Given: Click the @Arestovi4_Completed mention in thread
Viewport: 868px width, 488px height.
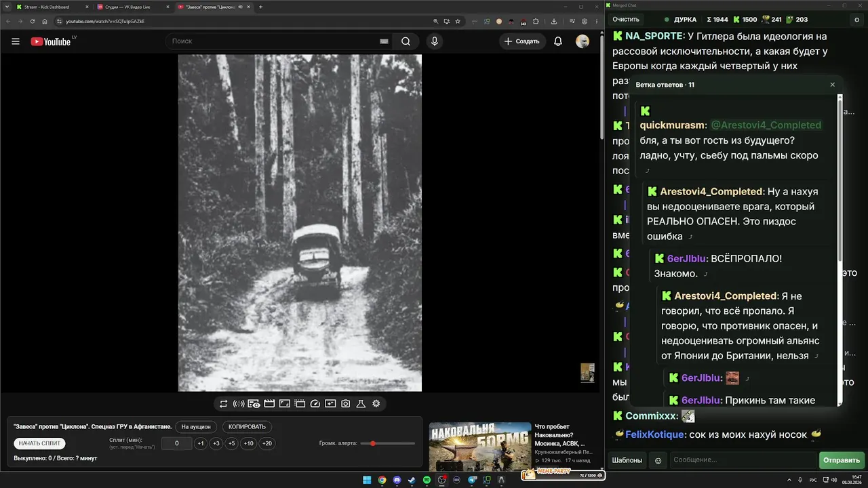Looking at the screenshot, I should 766,125.
